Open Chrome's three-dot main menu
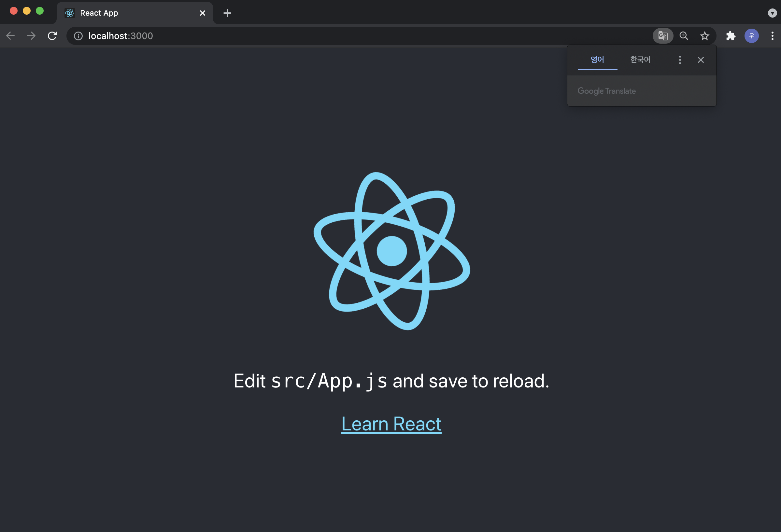Image resolution: width=781 pixels, height=532 pixels. coord(772,36)
